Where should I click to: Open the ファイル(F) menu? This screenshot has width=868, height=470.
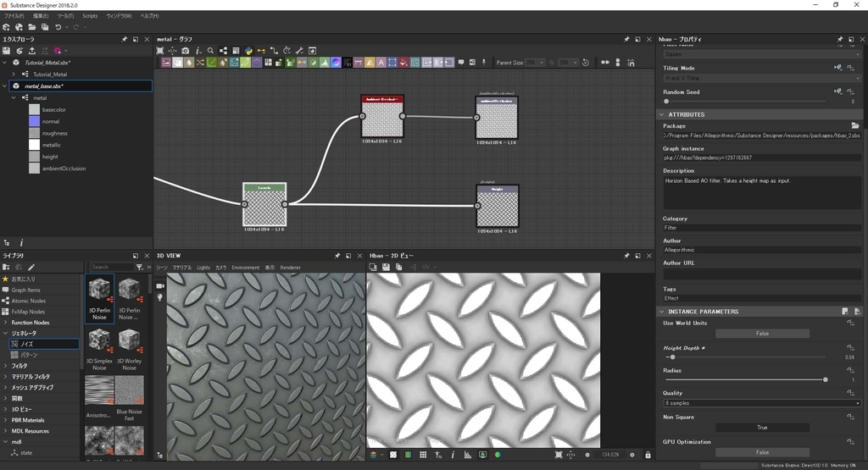pyautogui.click(x=14, y=16)
